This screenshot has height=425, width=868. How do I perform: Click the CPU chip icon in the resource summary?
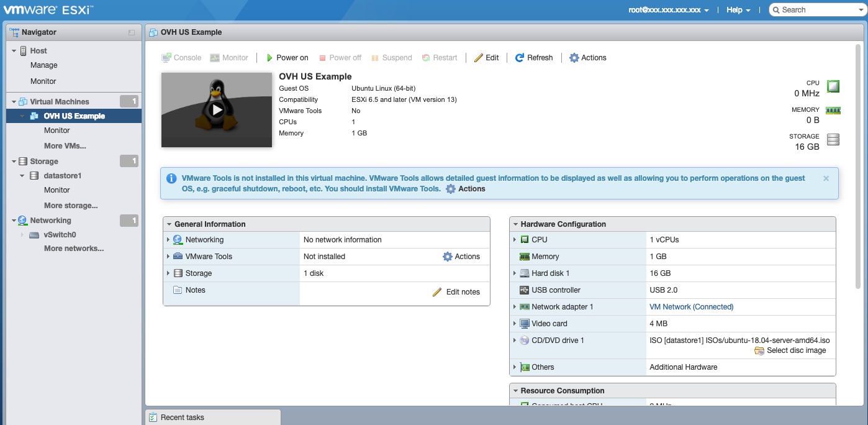pos(833,86)
